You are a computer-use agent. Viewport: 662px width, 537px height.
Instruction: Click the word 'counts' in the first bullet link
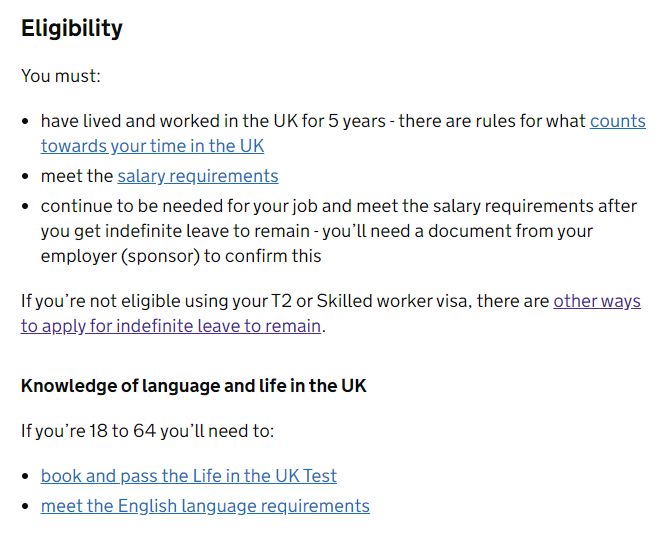pyautogui.click(x=618, y=121)
